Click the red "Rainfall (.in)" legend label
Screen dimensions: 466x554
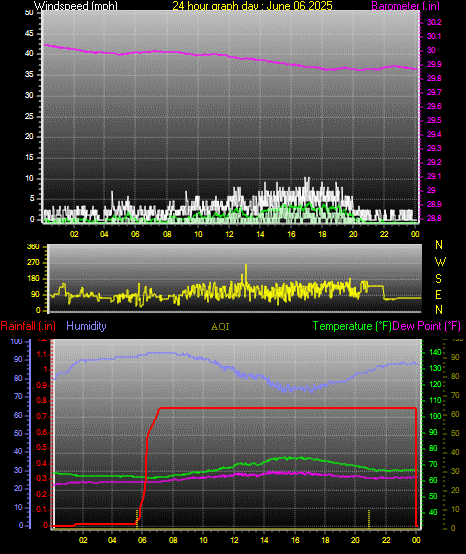pos(28,326)
